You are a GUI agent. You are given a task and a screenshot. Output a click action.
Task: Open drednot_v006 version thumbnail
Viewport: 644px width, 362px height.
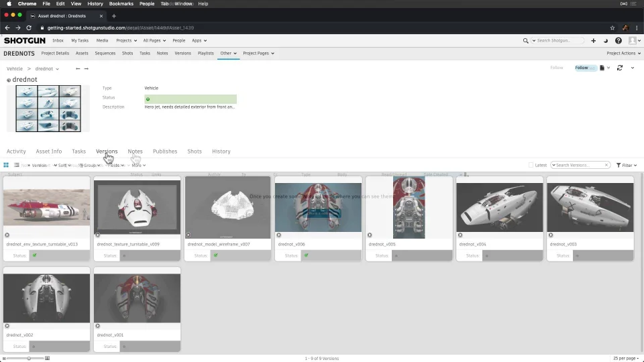pos(318,207)
